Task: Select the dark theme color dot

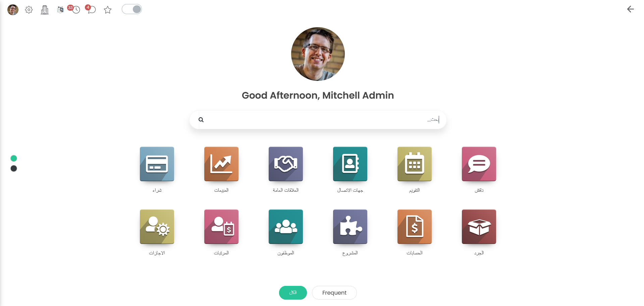Action: coord(14,168)
